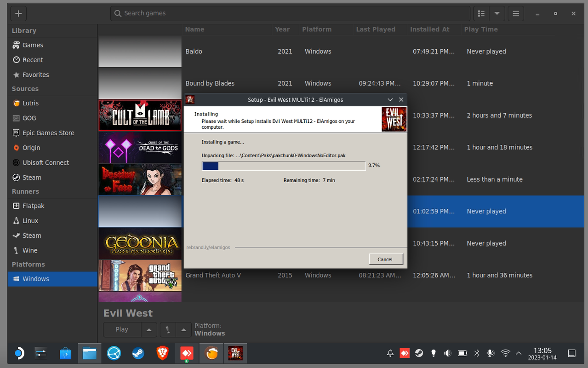This screenshot has width=588, height=368.
Task: Select Ubisoft Connect source
Action: 52,162
